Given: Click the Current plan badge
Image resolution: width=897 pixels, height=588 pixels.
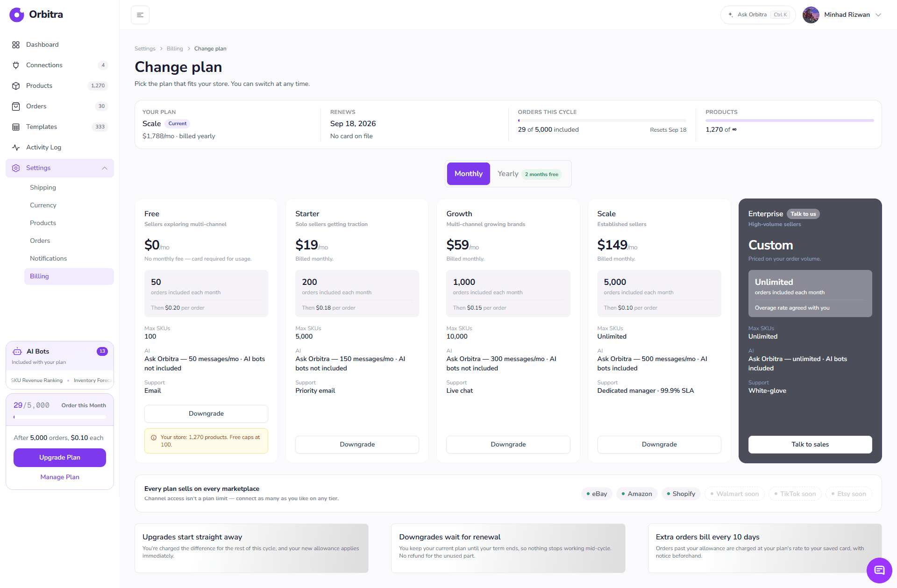Looking at the screenshot, I should 177,124.
